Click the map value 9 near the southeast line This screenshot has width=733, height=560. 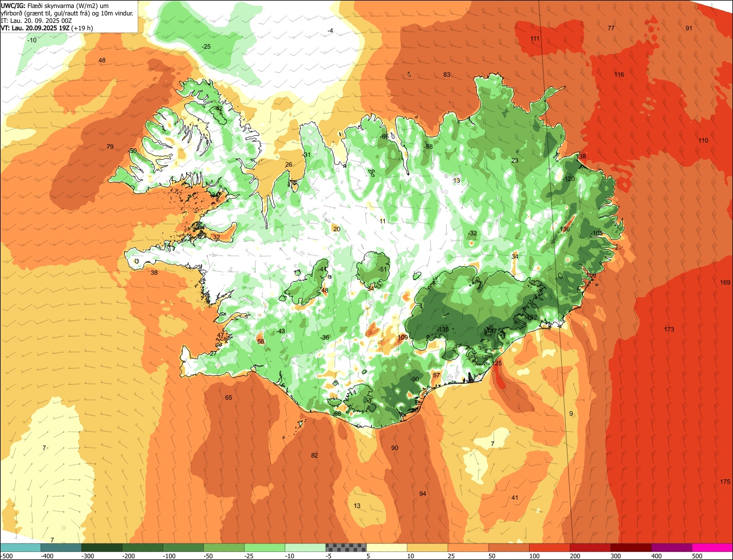point(571,414)
